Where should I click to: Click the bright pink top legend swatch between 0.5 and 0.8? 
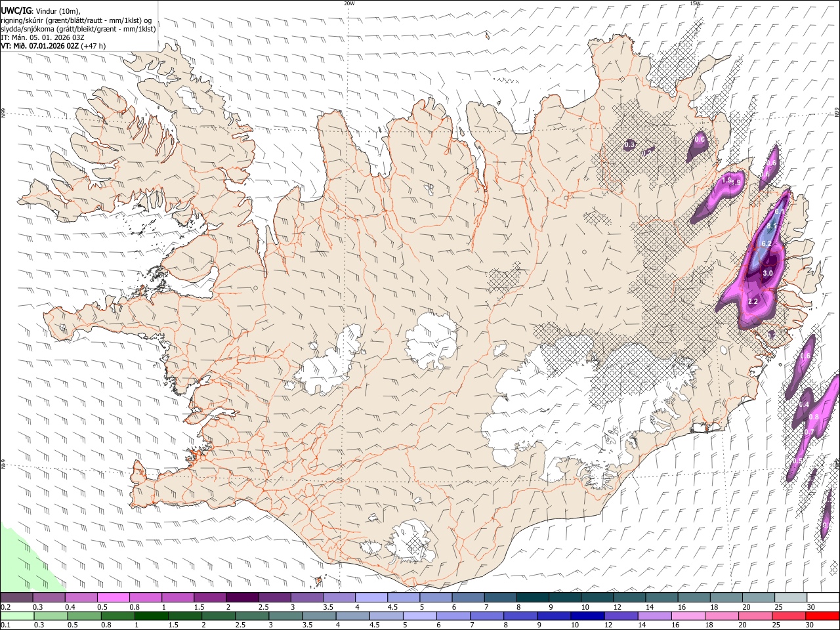[x=114, y=597]
